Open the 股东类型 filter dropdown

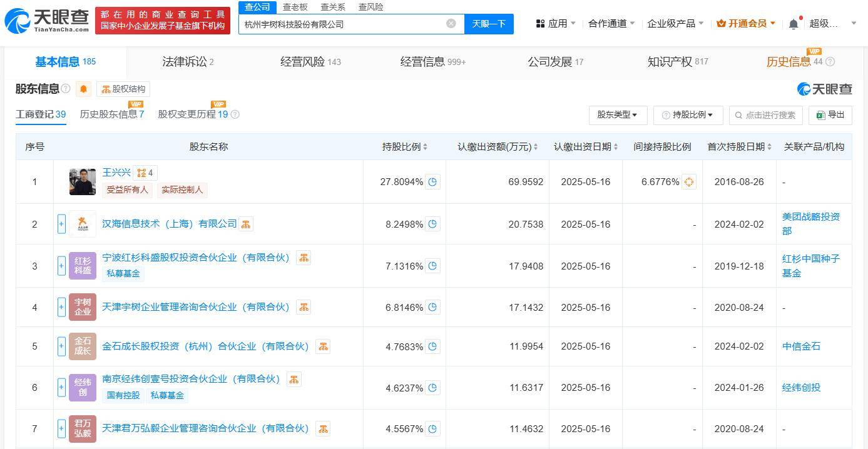618,114
